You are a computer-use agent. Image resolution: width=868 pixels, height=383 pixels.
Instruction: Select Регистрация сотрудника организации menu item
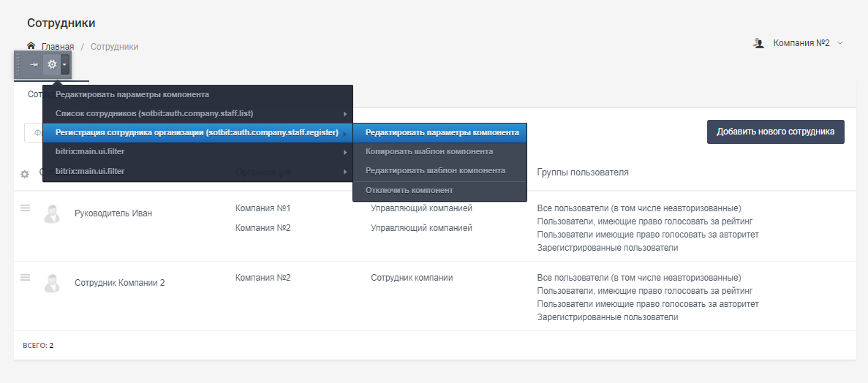tap(197, 133)
